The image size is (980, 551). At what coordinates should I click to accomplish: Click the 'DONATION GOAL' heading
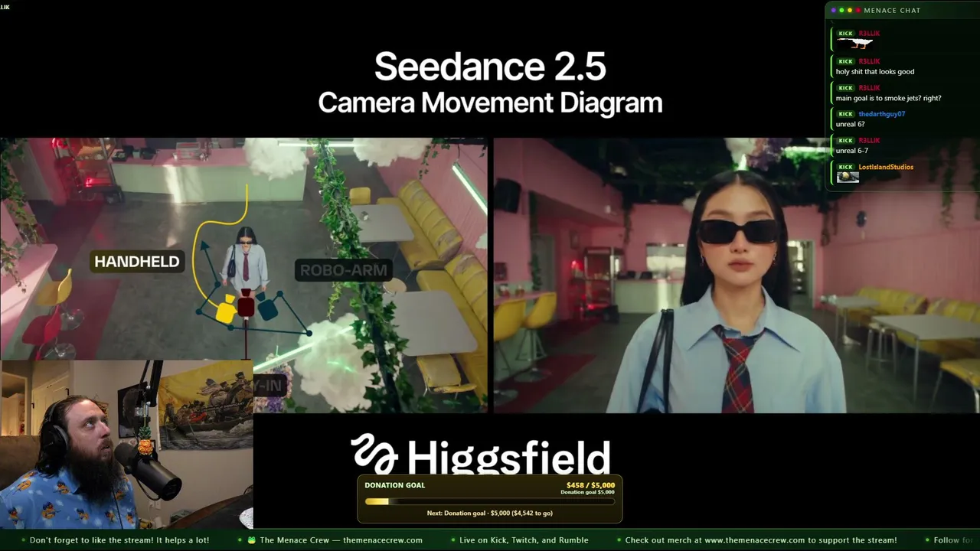pyautogui.click(x=395, y=485)
